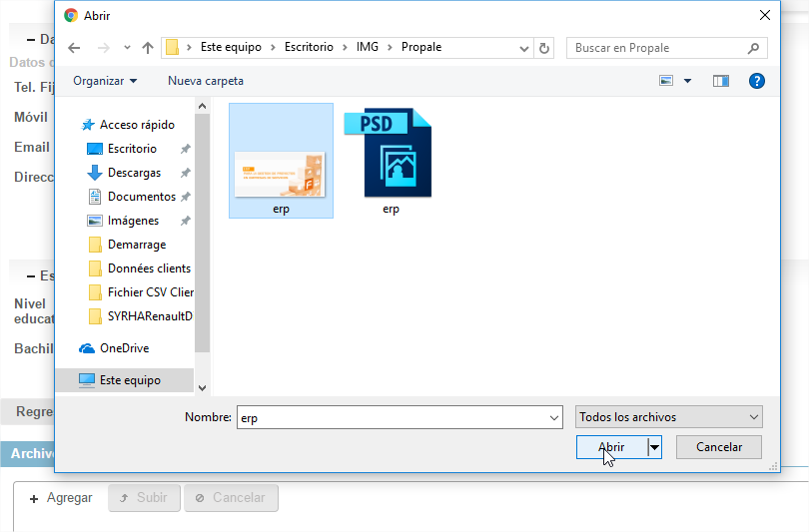Select the PSD erp file

click(x=391, y=160)
